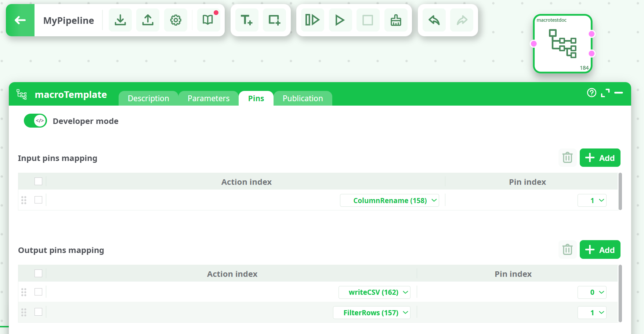This screenshot has width=644, height=334.
Task: Check the ColumnRename input row checkbox
Action: [x=39, y=200]
